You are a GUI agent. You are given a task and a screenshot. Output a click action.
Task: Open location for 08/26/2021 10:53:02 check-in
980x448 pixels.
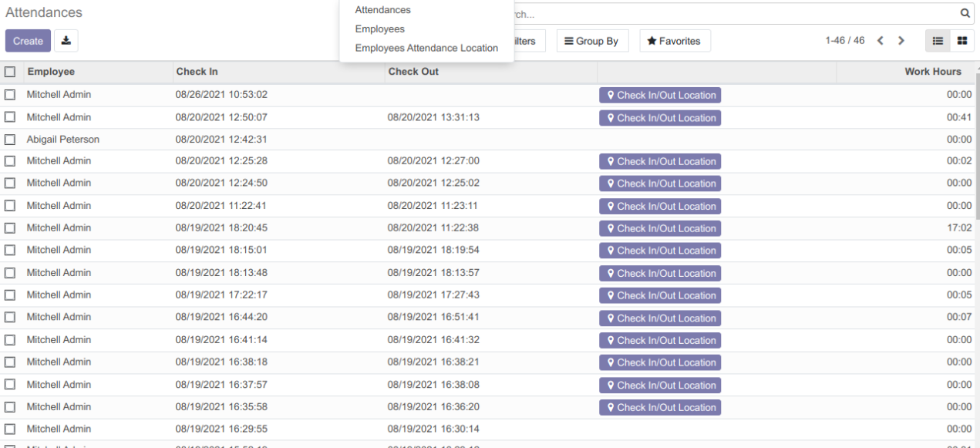click(x=660, y=96)
